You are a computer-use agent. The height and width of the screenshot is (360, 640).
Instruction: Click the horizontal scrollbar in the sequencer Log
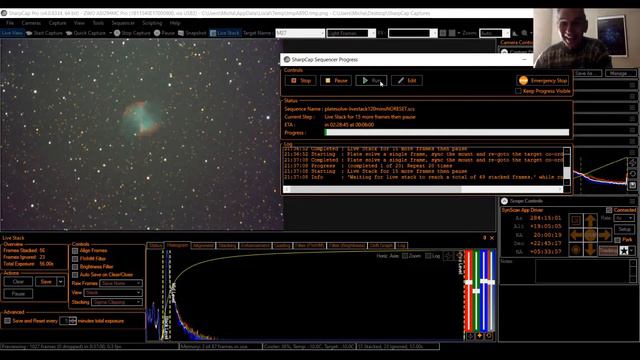point(423,189)
